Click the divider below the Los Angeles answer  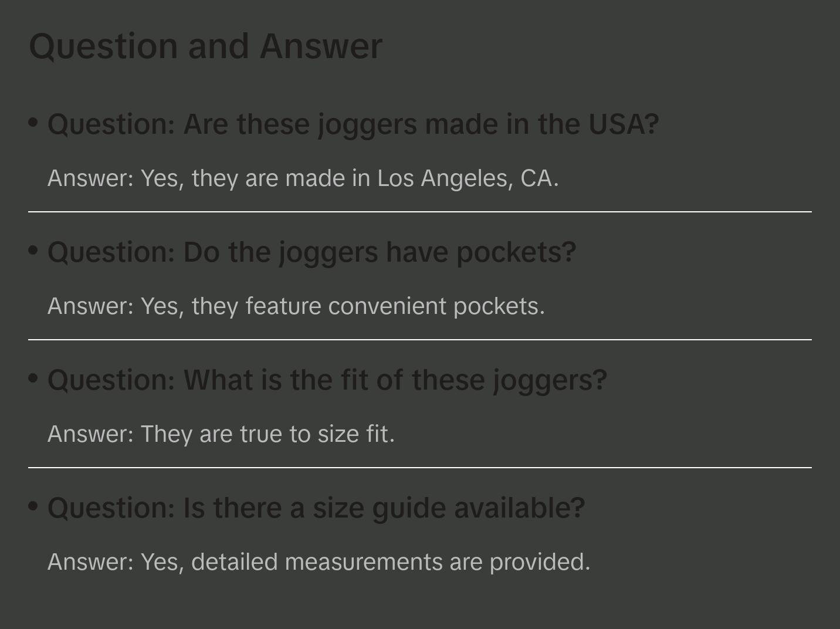coord(420,212)
